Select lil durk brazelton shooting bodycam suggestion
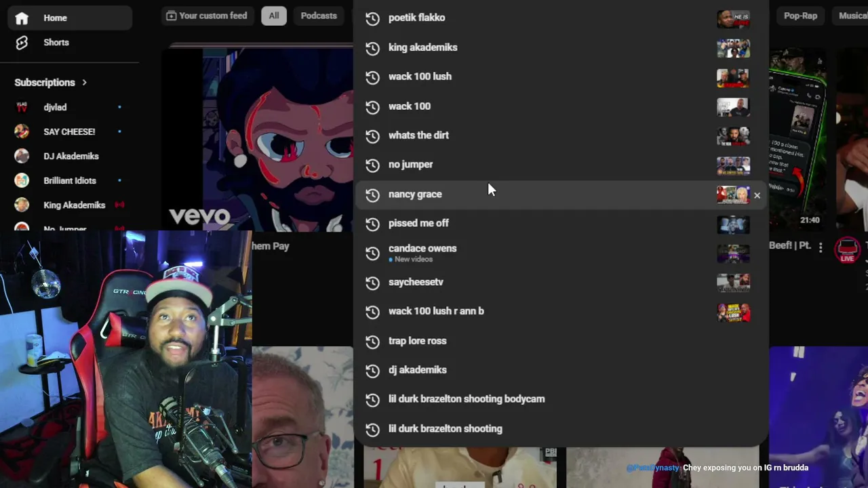The height and width of the screenshot is (488, 868). (561, 399)
